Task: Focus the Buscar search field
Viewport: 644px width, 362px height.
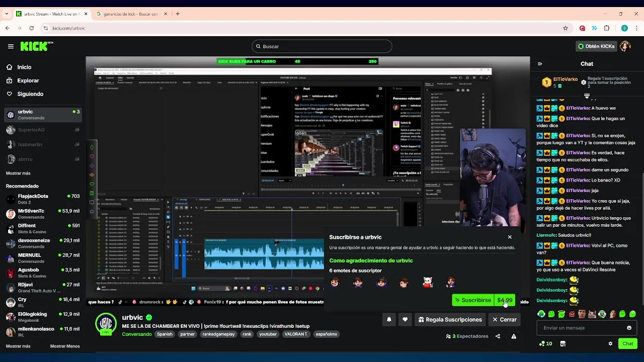Action: pos(322,46)
